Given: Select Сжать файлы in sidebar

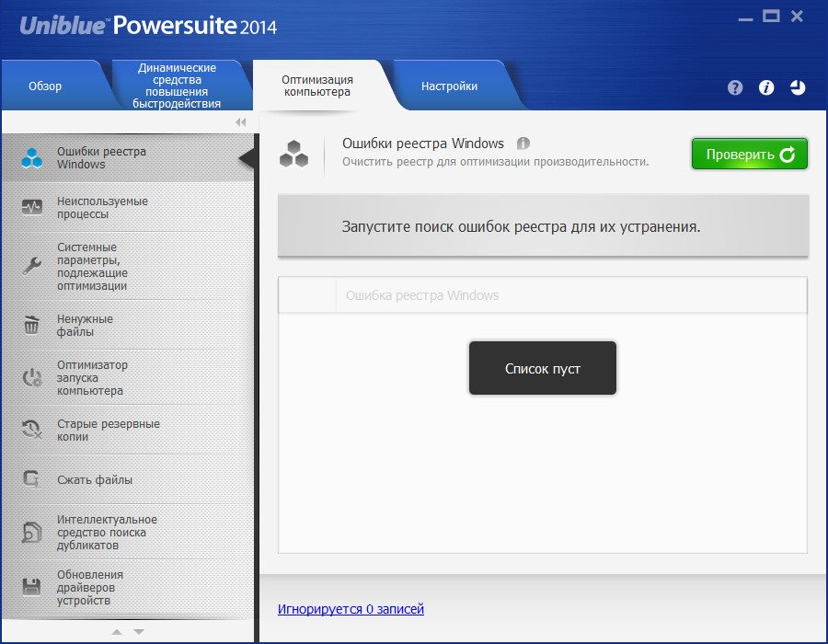Looking at the screenshot, I should pyautogui.click(x=128, y=479).
